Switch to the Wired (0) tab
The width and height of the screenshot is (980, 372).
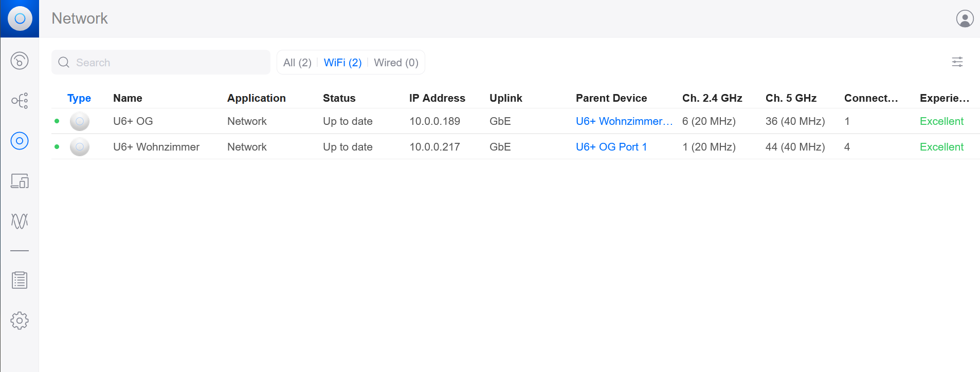tap(396, 63)
